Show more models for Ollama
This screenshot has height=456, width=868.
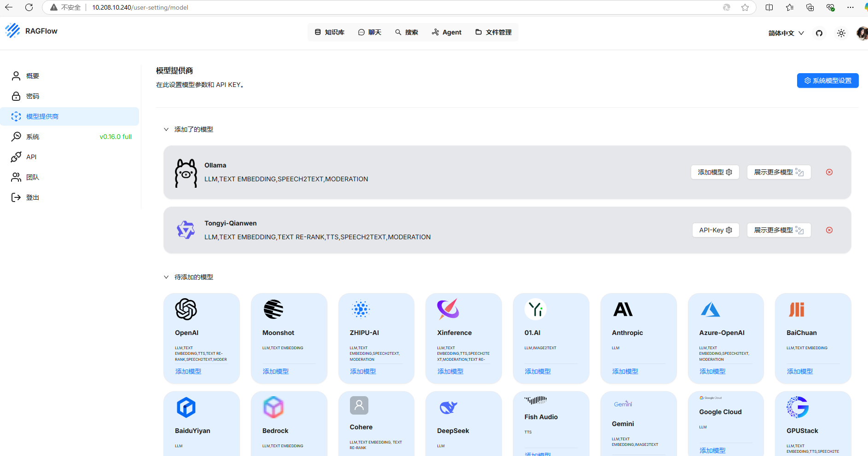click(x=778, y=172)
